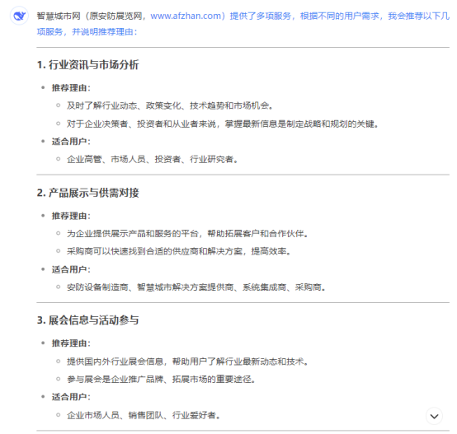Screen dimensions: 457x434
Task: Click the DeepSeek whale avatar icon
Action: click(x=19, y=16)
